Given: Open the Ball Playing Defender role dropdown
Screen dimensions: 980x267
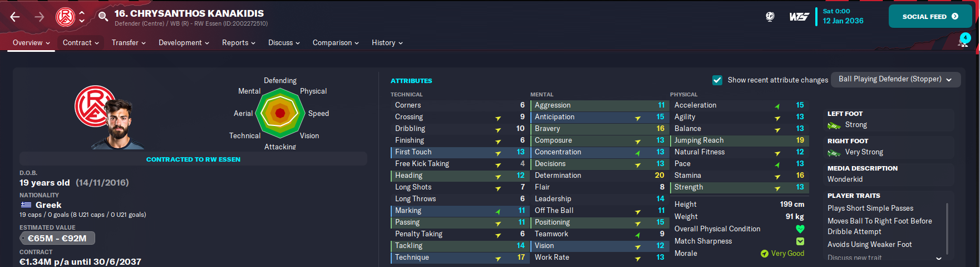Looking at the screenshot, I should click(x=895, y=79).
